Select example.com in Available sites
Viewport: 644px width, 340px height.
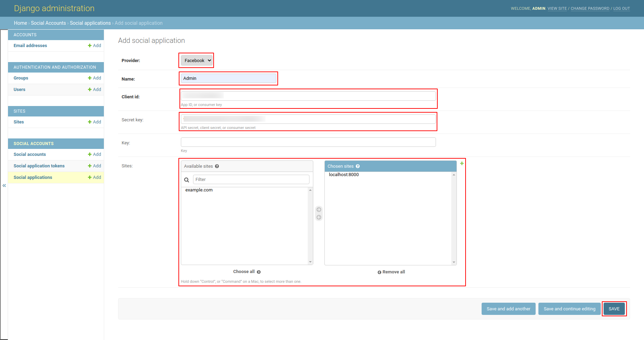pyautogui.click(x=199, y=190)
